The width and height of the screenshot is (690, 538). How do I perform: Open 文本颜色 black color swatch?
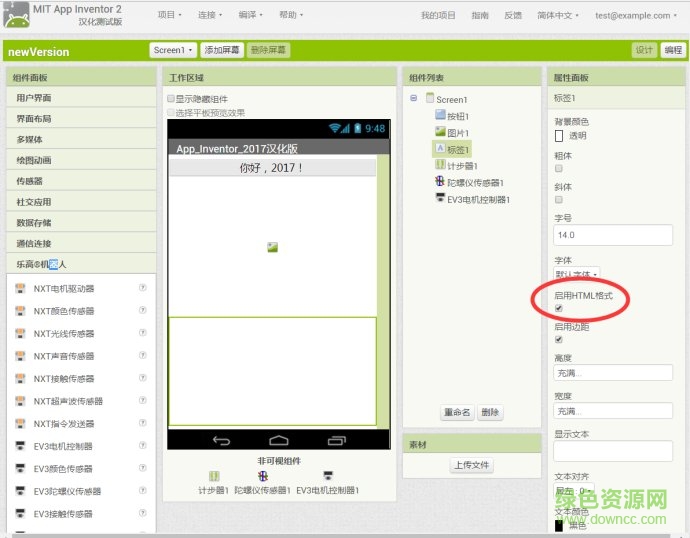[559, 525]
